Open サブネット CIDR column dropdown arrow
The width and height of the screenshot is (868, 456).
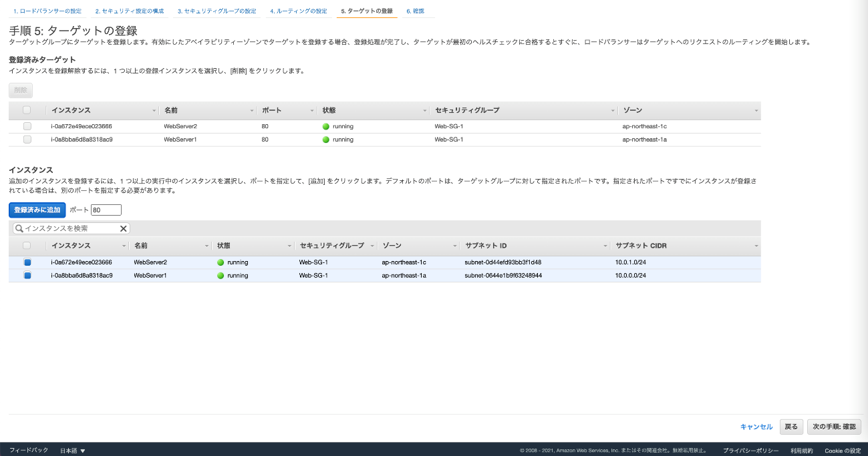(756, 246)
